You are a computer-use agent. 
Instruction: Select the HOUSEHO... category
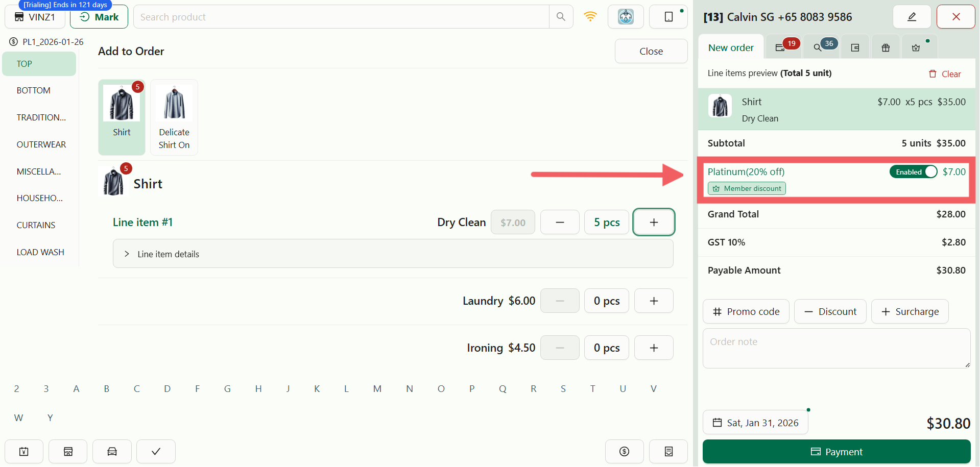[x=39, y=198]
